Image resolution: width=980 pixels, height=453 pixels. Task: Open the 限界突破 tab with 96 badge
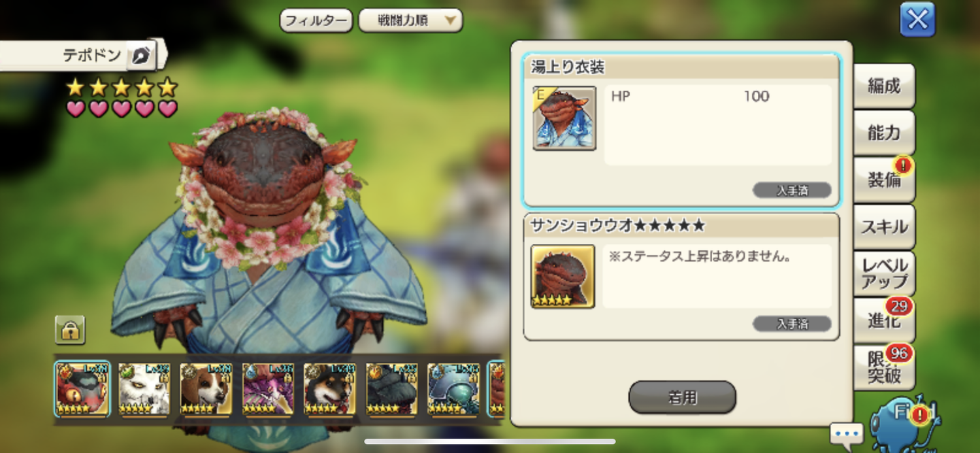click(884, 368)
